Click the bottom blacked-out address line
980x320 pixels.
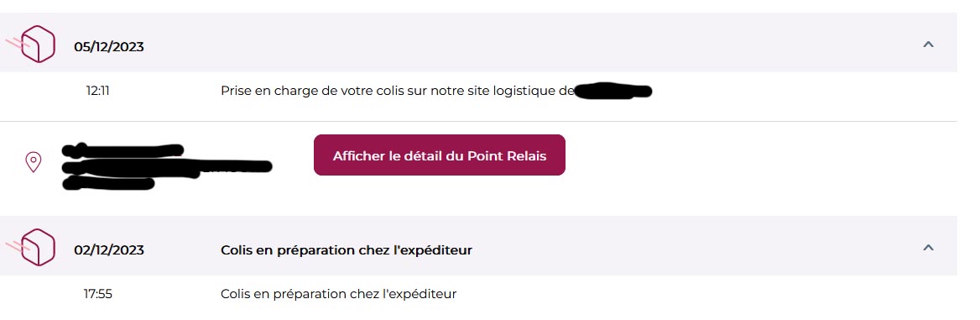pos(108,182)
